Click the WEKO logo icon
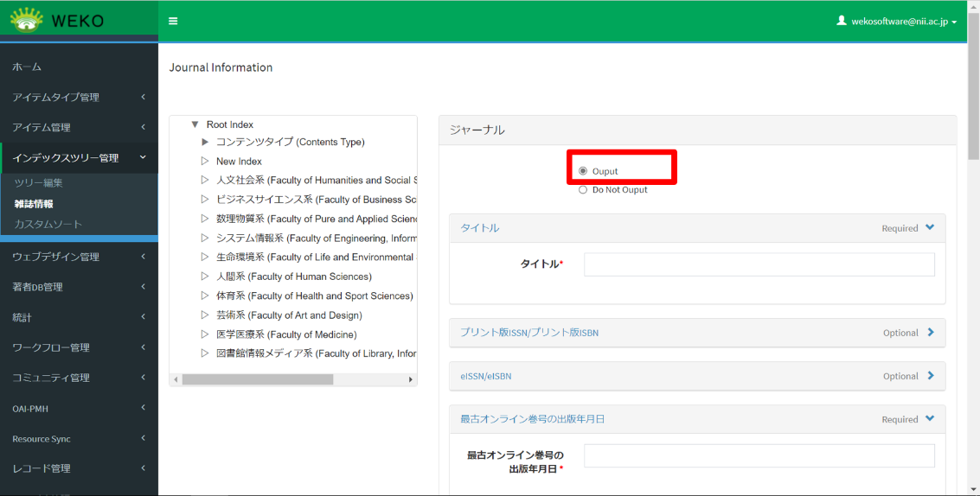980x496 pixels. pos(26,20)
